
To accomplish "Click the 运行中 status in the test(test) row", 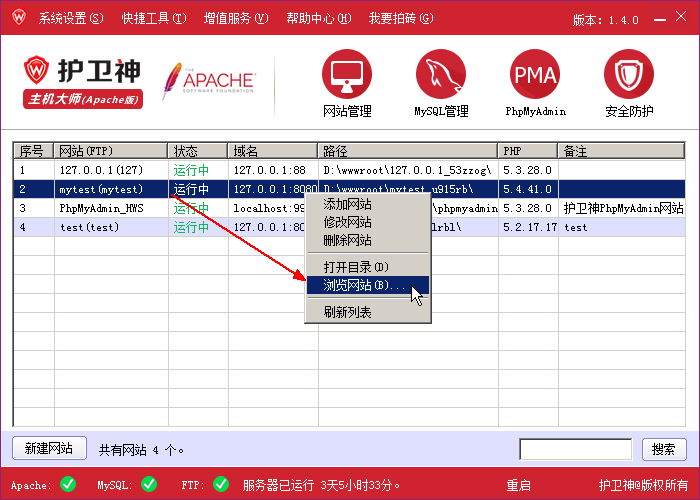I will click(x=191, y=227).
